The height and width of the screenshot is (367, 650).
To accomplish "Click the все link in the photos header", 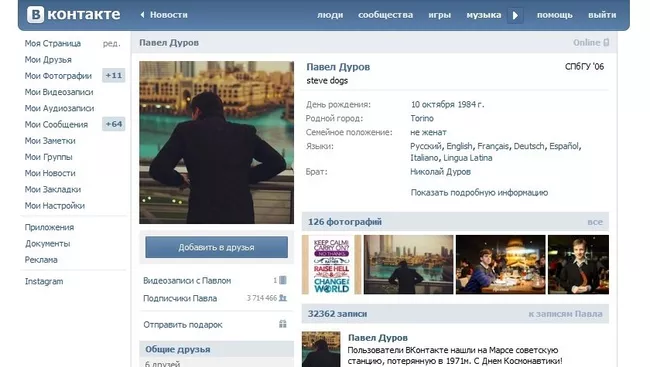I will [x=595, y=222].
